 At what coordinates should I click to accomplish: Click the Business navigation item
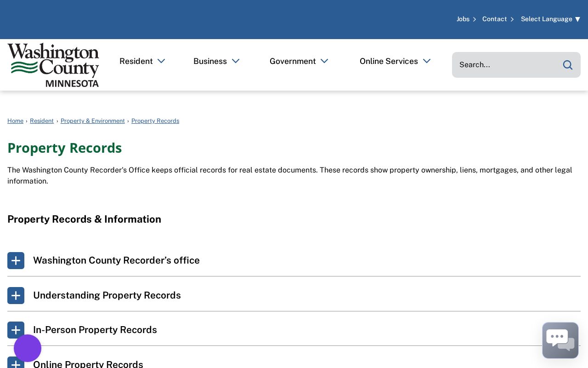[x=210, y=61]
